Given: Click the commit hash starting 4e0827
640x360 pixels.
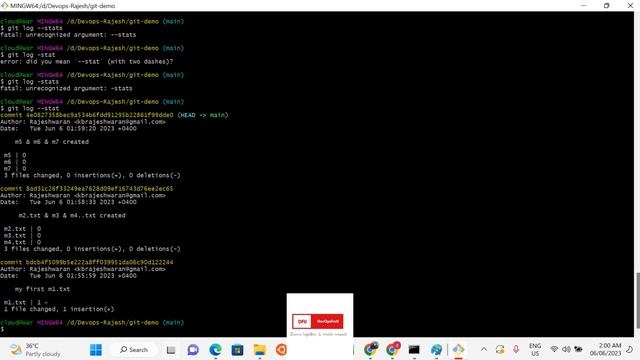Looking at the screenshot, I should (100, 115).
